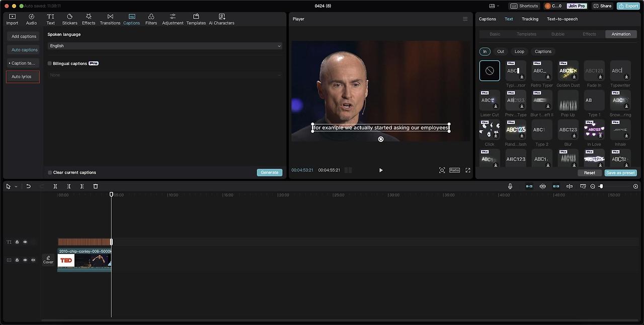The height and width of the screenshot is (325, 644).
Task: Delete the selected timeline clip
Action: [x=96, y=186]
